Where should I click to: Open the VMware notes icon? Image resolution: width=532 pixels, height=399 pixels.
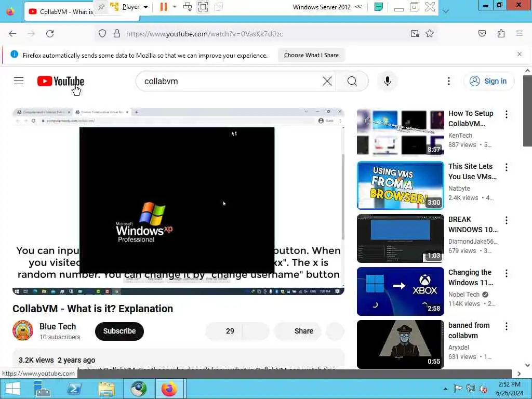pos(379,7)
